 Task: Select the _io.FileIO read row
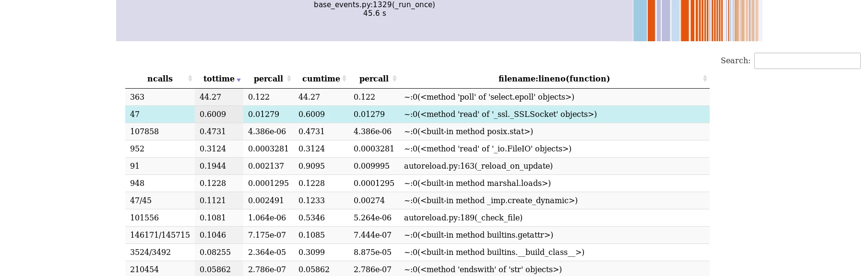click(x=417, y=149)
